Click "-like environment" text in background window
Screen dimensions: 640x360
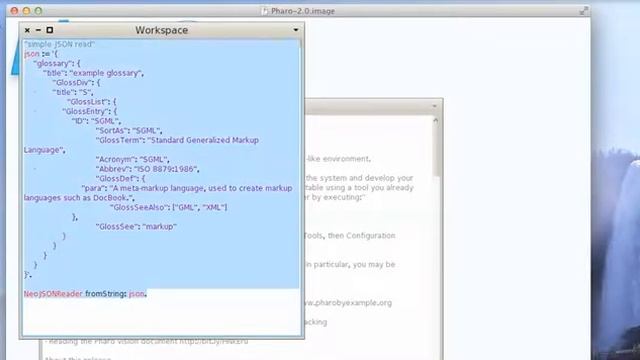[x=338, y=159]
